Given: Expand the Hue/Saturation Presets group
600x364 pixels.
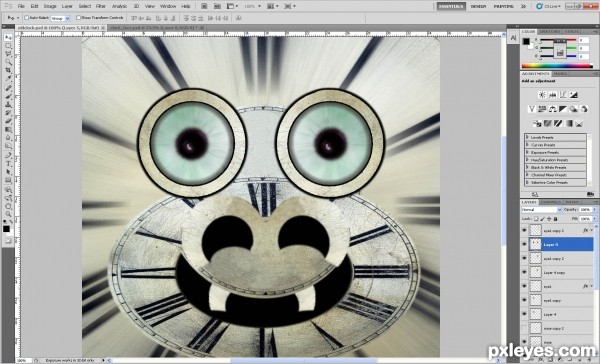Looking at the screenshot, I should (527, 160).
